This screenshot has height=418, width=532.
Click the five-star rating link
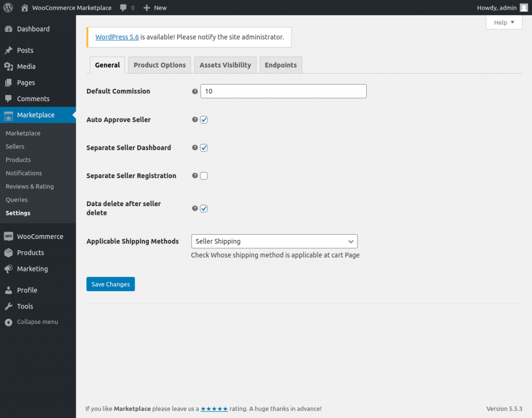(214, 409)
